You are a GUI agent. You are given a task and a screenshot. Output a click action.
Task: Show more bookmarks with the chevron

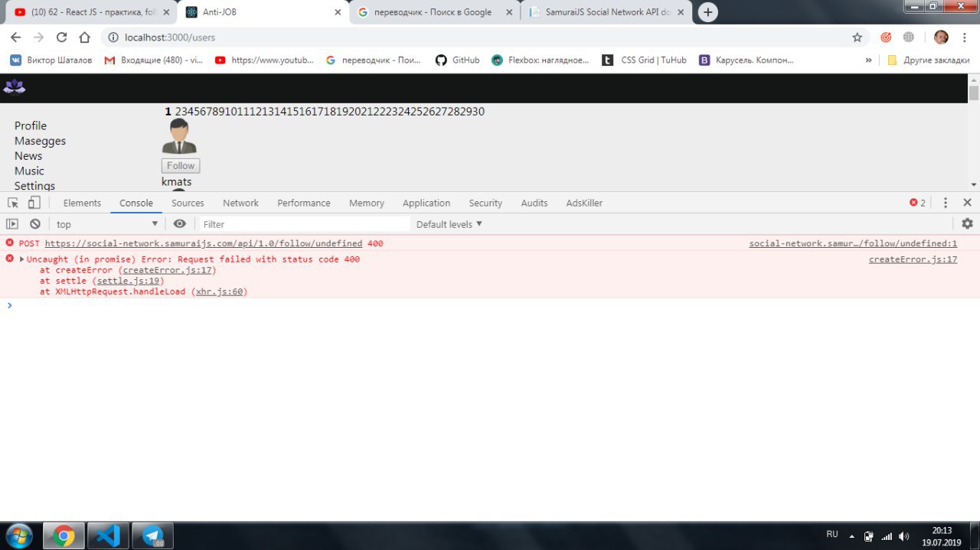868,60
